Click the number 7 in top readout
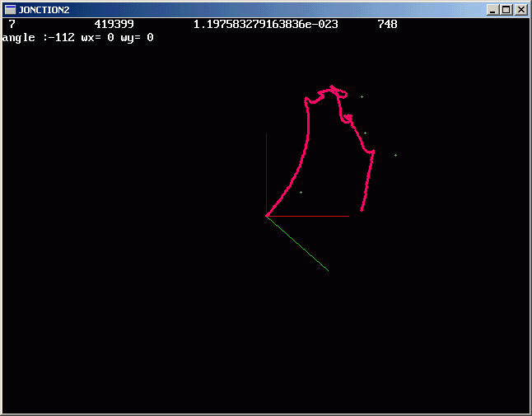Screen dimensions: 532x416 tap(12, 25)
